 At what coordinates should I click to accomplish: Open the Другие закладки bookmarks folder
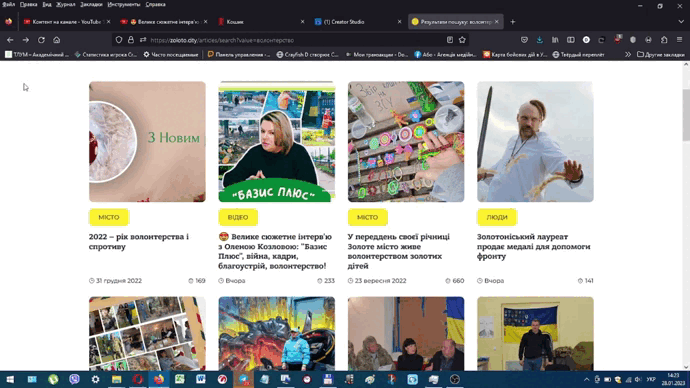click(661, 55)
